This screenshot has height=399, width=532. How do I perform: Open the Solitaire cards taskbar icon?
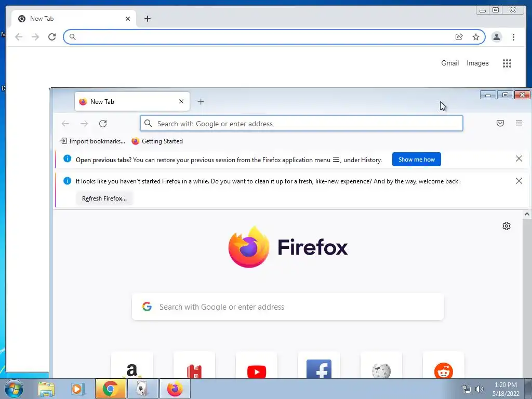coord(142,389)
